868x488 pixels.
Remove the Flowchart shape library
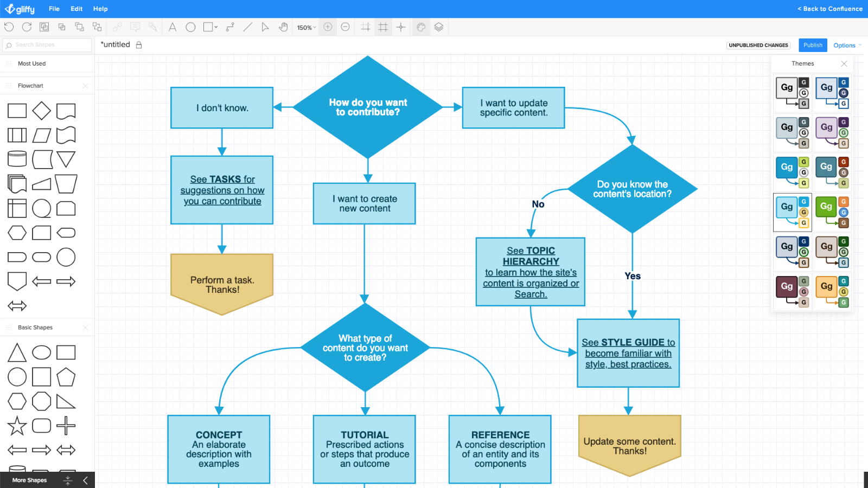85,86
